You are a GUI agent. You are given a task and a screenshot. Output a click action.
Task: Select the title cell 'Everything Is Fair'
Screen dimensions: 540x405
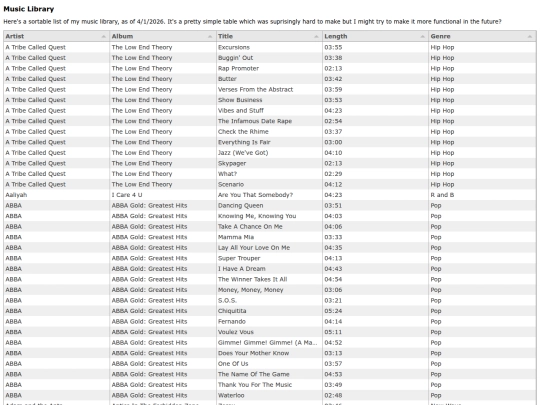point(269,142)
